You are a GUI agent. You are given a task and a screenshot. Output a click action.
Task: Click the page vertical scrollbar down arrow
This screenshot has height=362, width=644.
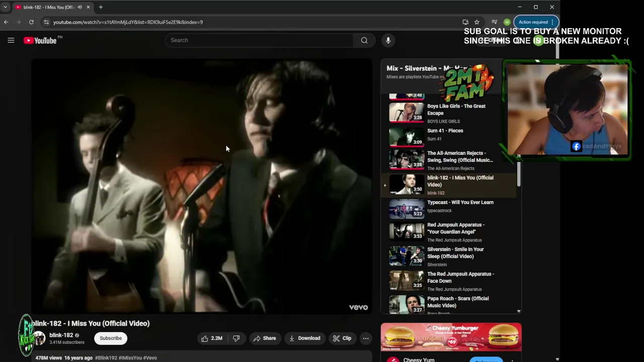tap(557, 359)
